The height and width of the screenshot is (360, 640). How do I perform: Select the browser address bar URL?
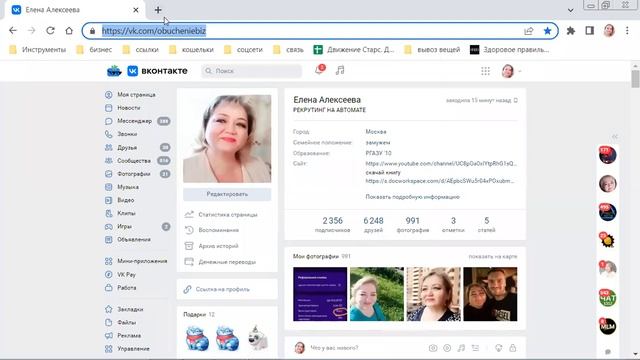[x=154, y=31]
